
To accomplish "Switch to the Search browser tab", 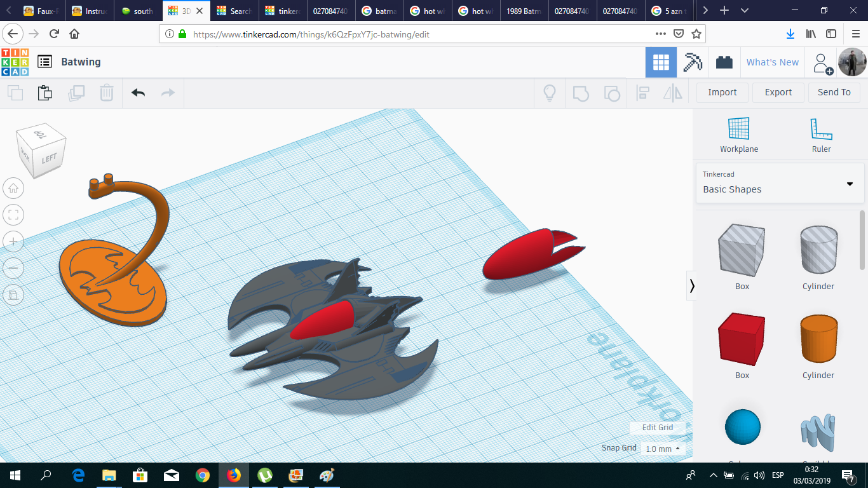I will point(234,11).
